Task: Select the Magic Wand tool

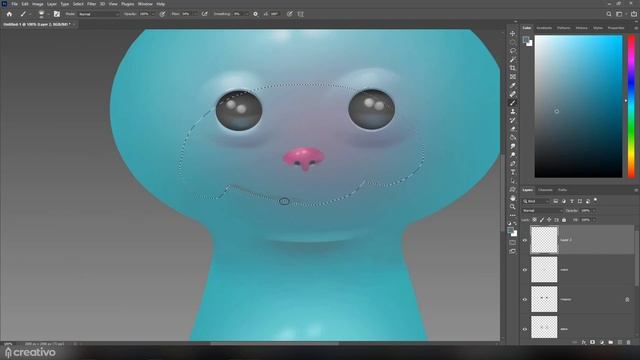Action: click(x=512, y=60)
